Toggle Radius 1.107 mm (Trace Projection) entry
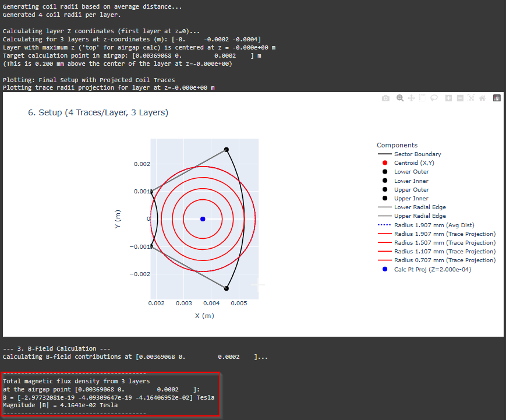Image resolution: width=506 pixels, height=420 pixels. click(x=437, y=251)
